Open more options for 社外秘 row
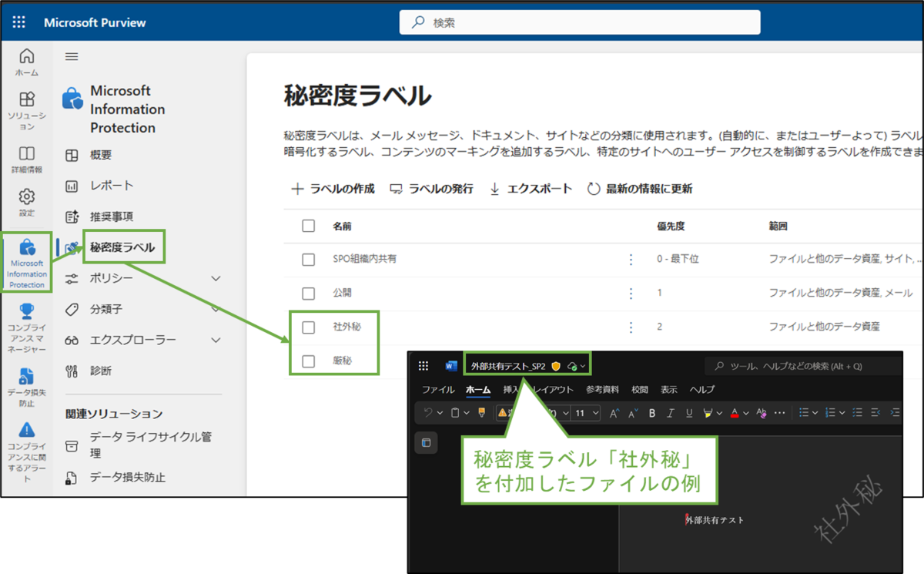Screen dimensions: 924x574 coord(631,327)
